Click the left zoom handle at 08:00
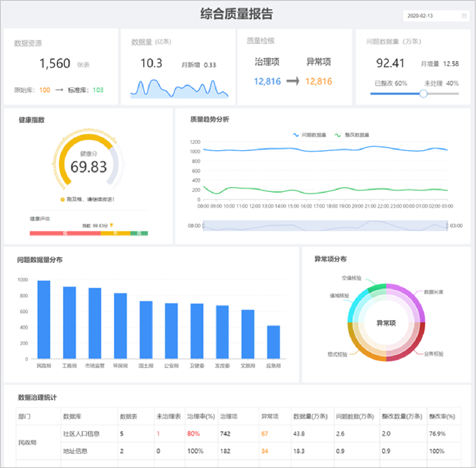This screenshot has width=476, height=468. point(203,226)
